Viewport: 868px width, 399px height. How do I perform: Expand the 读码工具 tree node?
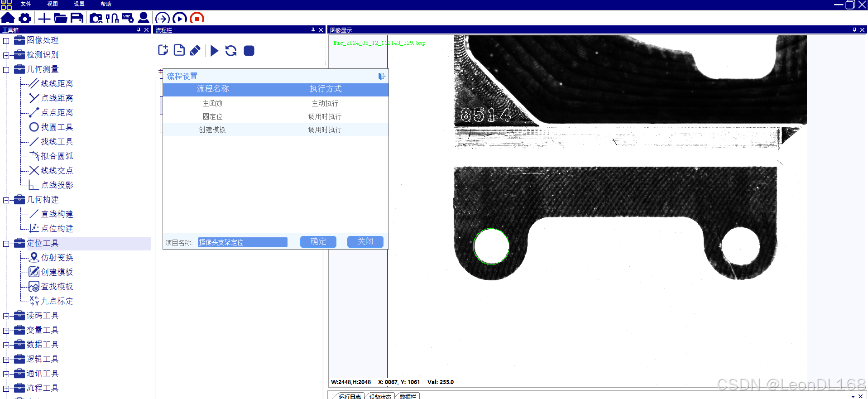pyautogui.click(x=6, y=316)
